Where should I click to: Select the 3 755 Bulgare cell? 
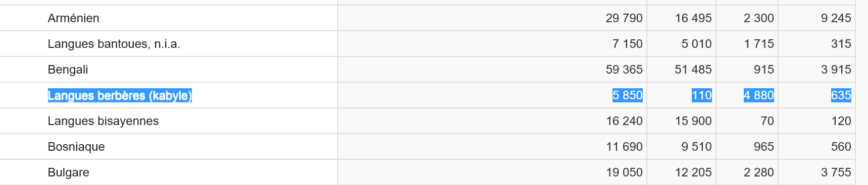coord(836,172)
